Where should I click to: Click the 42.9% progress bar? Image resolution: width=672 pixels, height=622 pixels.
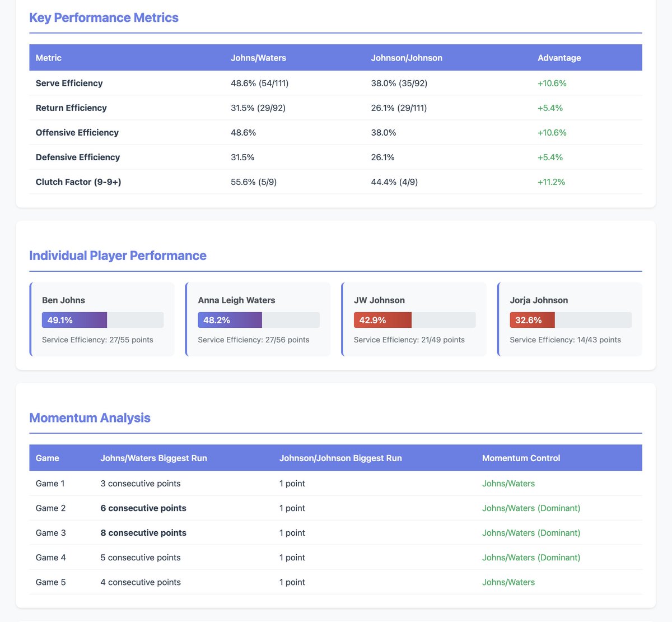click(x=415, y=320)
